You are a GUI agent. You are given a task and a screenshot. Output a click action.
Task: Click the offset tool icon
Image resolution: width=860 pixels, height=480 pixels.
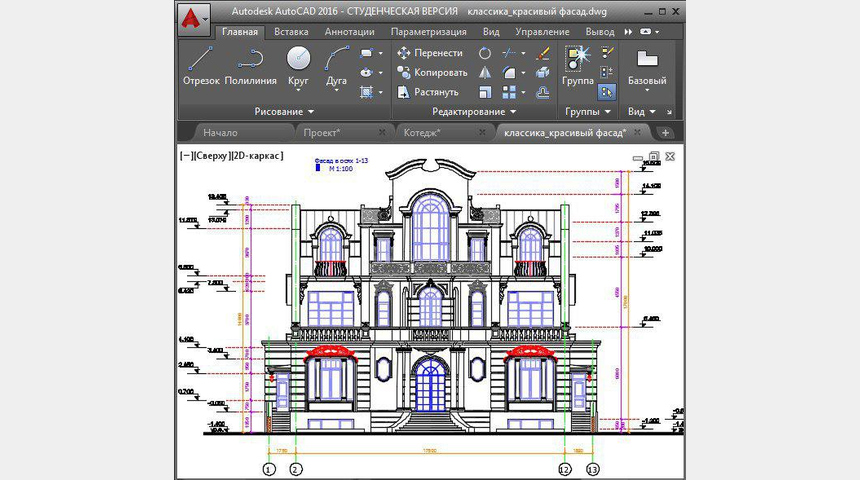(542, 92)
